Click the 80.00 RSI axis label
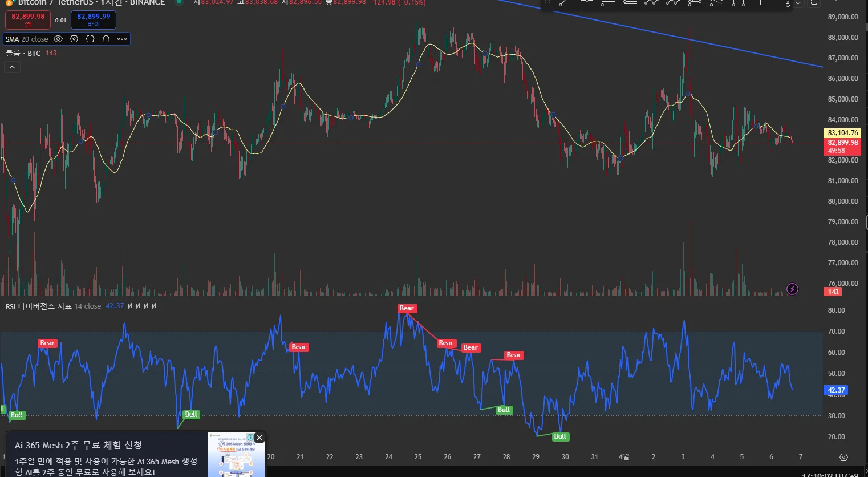The image size is (868, 477). [836, 310]
